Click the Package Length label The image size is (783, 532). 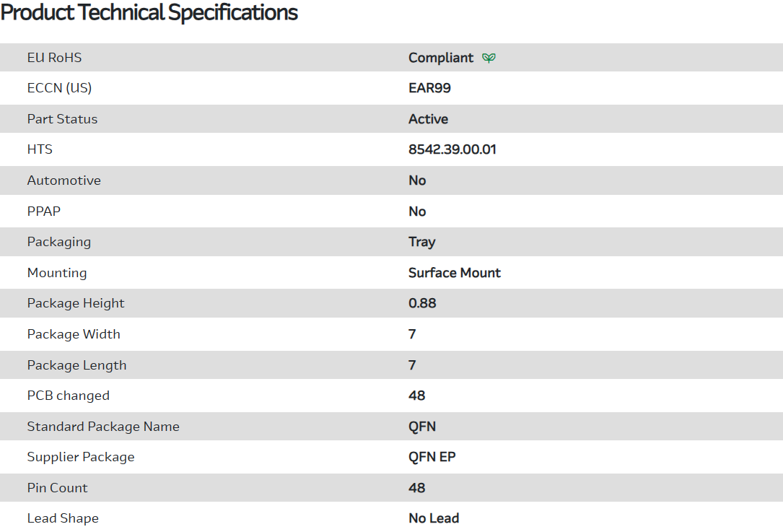76,365
